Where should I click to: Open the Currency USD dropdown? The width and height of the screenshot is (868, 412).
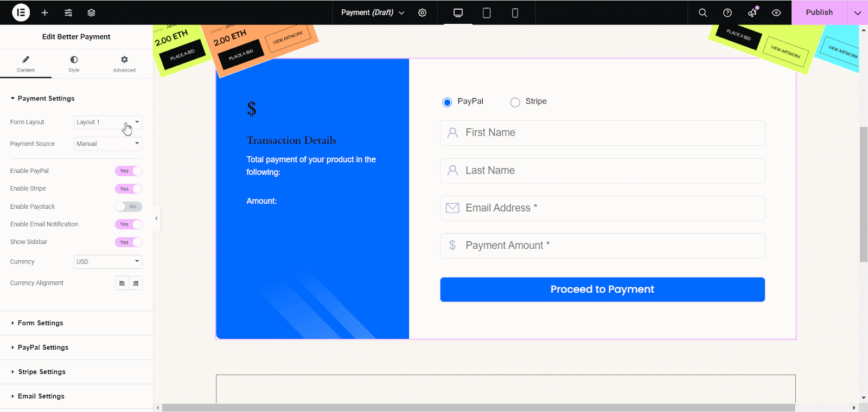click(x=108, y=262)
